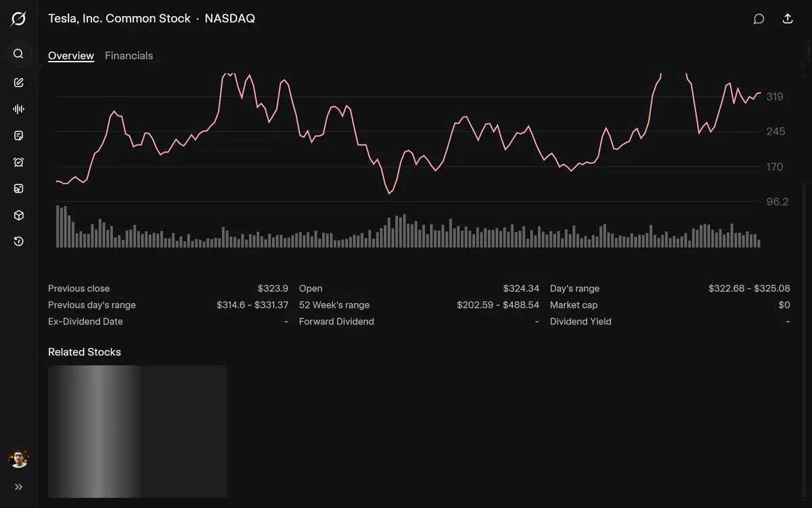Click the Tesla stock price line chart
This screenshot has height=508, width=812.
pyautogui.click(x=408, y=133)
